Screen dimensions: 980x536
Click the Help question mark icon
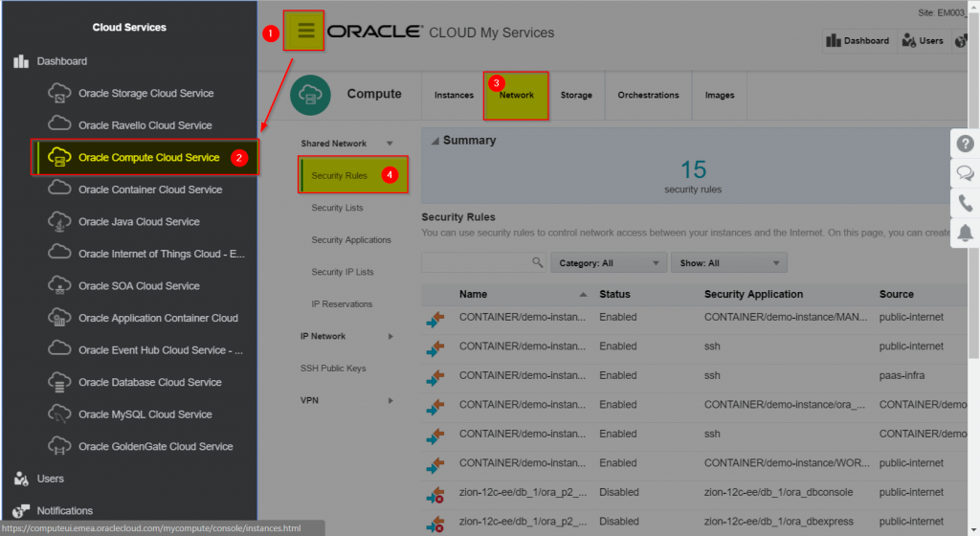965,144
